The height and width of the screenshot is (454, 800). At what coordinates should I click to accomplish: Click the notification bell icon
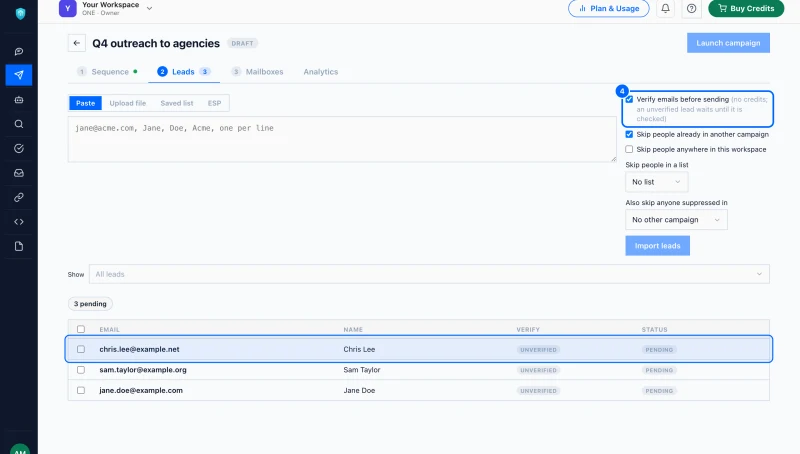665,8
